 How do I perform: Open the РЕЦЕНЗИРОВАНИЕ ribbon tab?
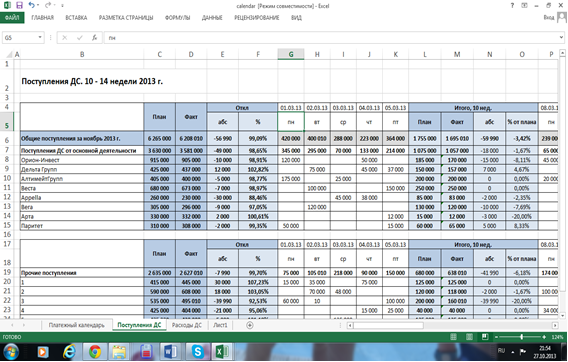click(x=256, y=18)
